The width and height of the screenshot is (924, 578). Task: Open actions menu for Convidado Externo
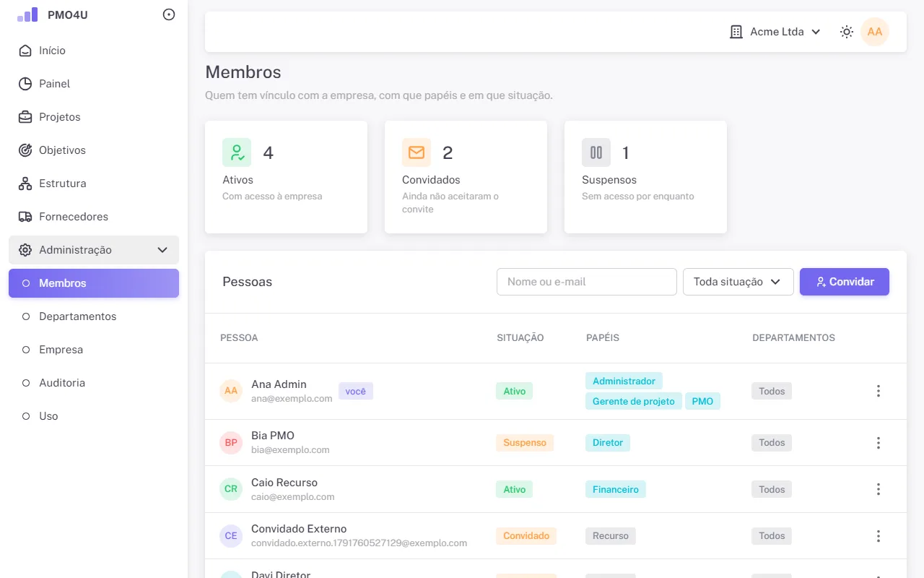879,536
